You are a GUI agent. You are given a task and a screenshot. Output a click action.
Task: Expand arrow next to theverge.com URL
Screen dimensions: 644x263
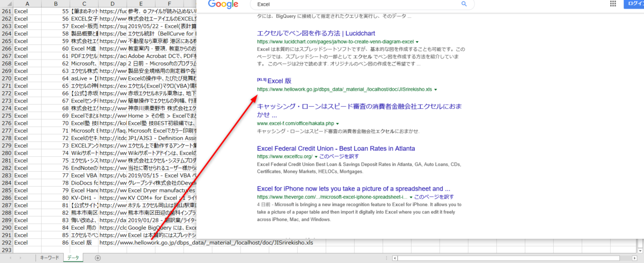coord(411,197)
